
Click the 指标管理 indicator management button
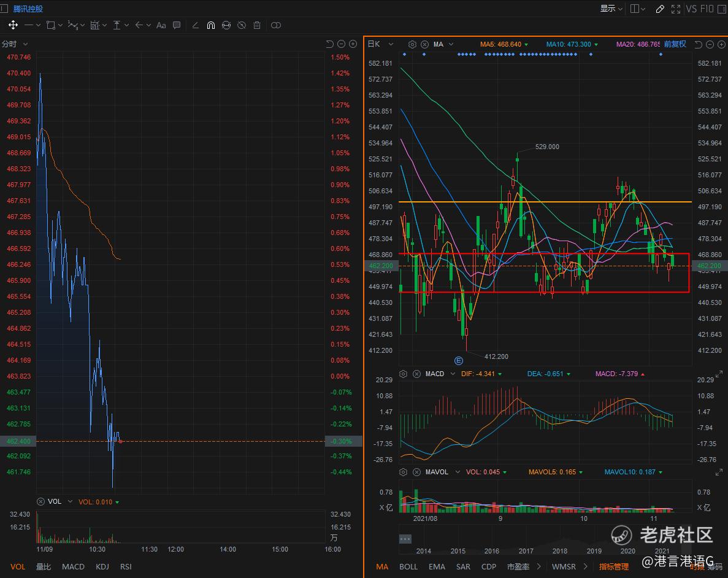pyautogui.click(x=614, y=566)
